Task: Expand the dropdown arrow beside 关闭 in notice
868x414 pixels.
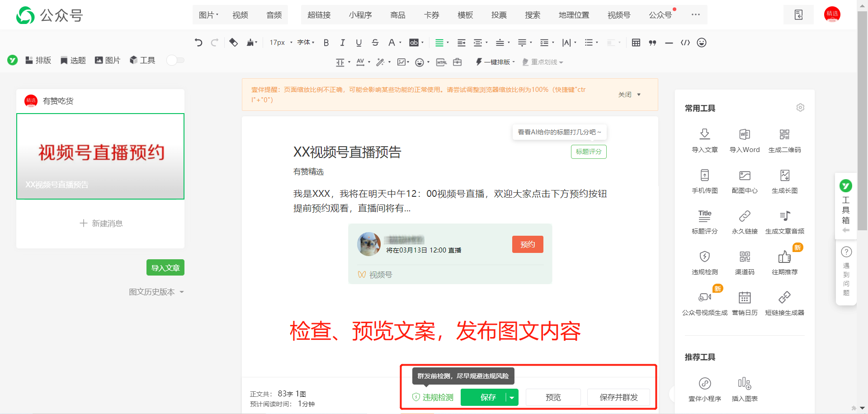Action: click(639, 95)
